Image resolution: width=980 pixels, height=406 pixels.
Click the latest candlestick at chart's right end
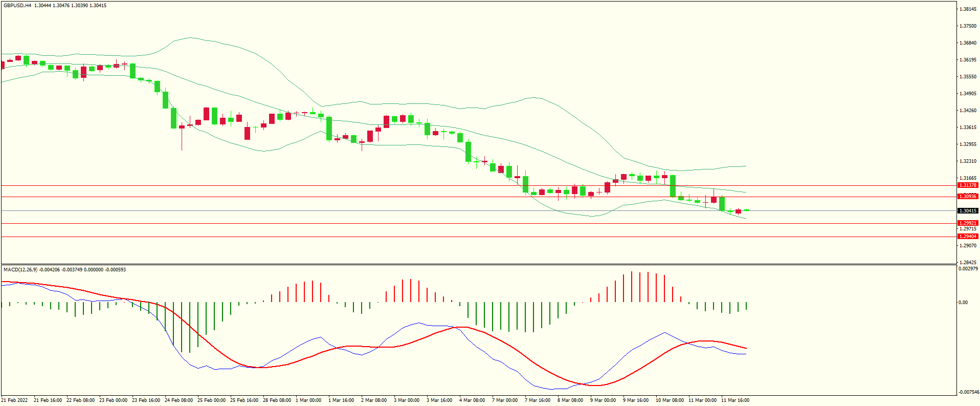746,210
